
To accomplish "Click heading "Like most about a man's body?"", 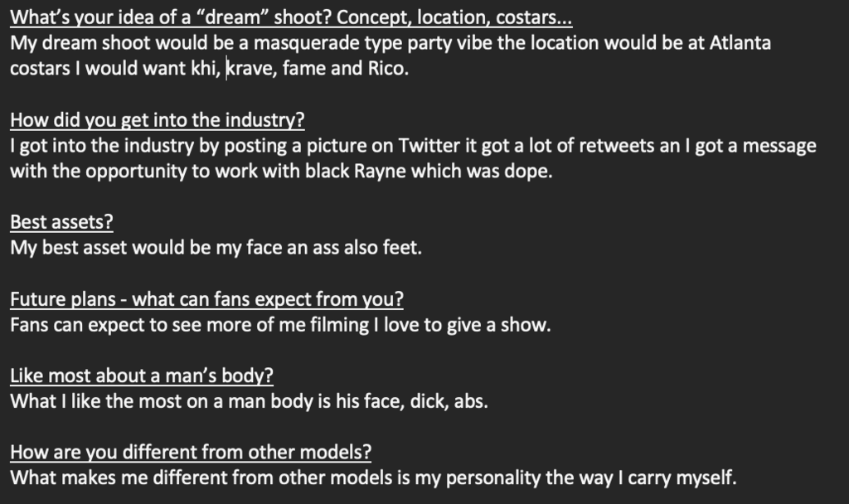I will pos(142,376).
